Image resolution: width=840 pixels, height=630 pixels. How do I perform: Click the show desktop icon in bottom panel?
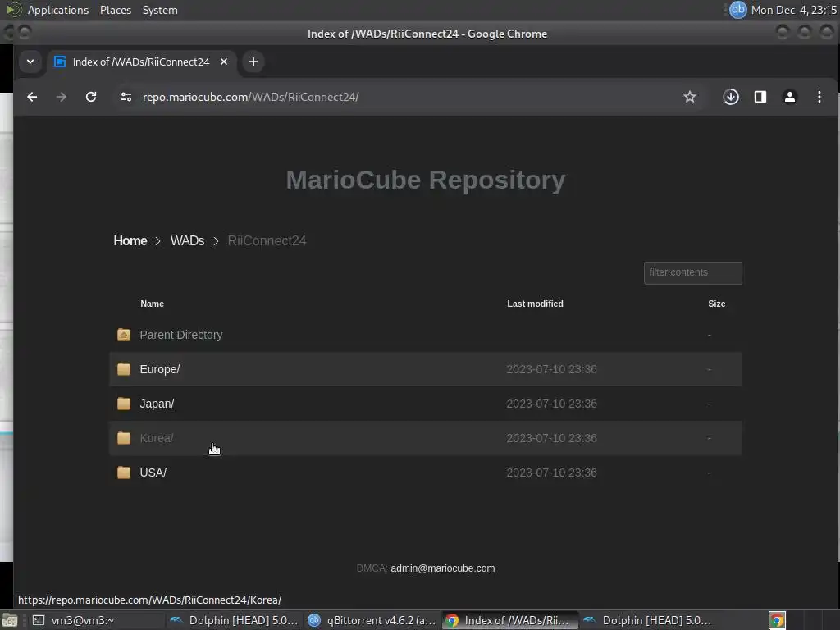pos(10,620)
